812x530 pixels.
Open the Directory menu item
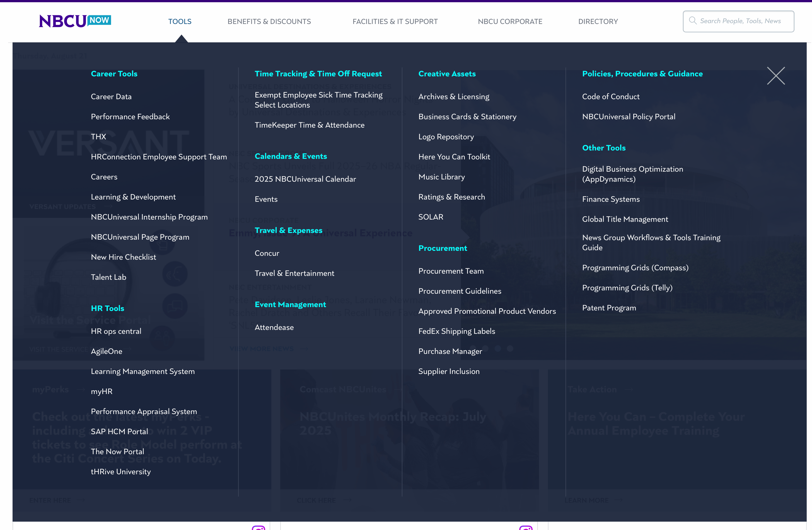tap(598, 21)
